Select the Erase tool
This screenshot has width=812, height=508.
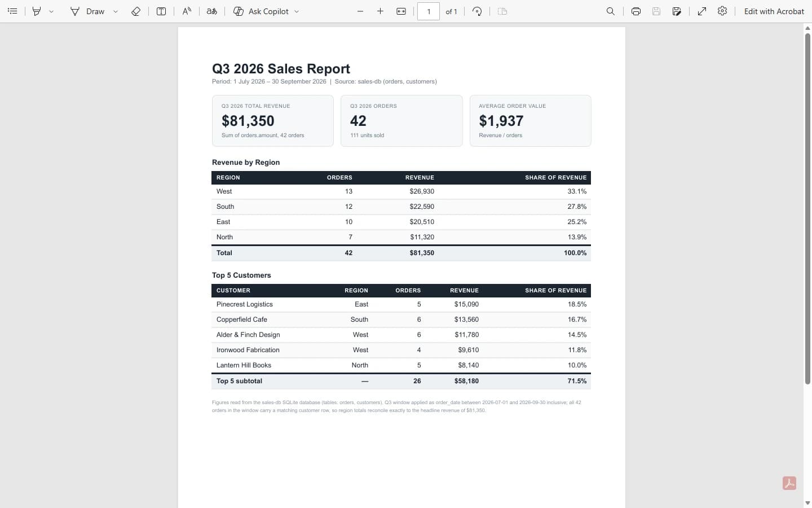click(x=136, y=11)
